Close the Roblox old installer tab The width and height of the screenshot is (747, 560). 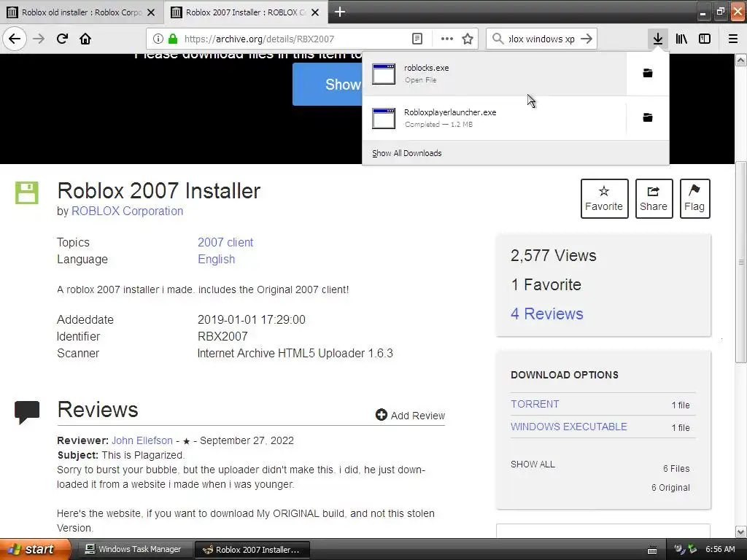coord(151,12)
